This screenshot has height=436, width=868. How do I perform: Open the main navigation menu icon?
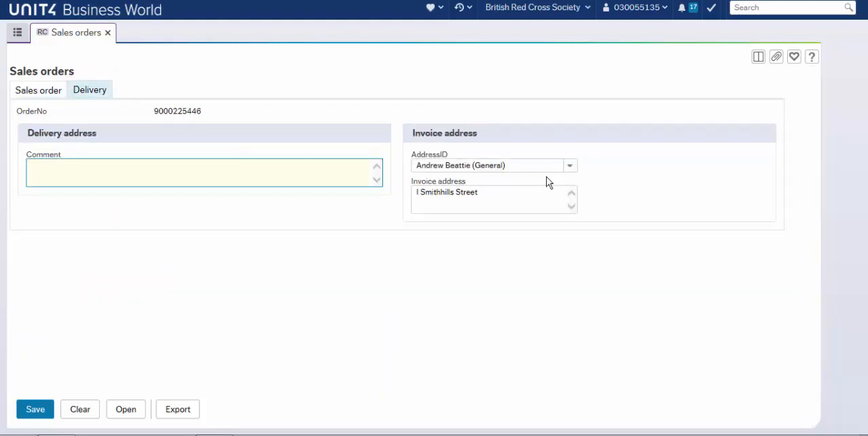click(18, 33)
